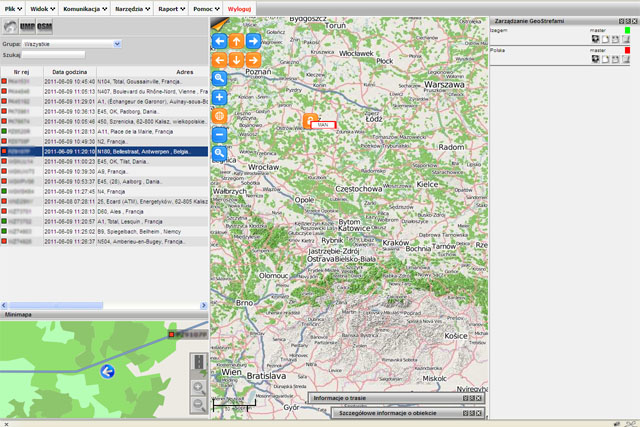
Task: Select row A11, Place de la Mairie, Francja
Action: [x=104, y=131]
